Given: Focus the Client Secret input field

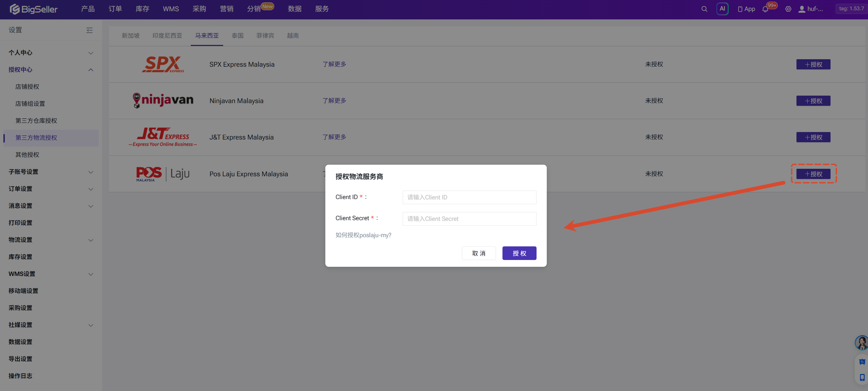Looking at the screenshot, I should pos(469,219).
